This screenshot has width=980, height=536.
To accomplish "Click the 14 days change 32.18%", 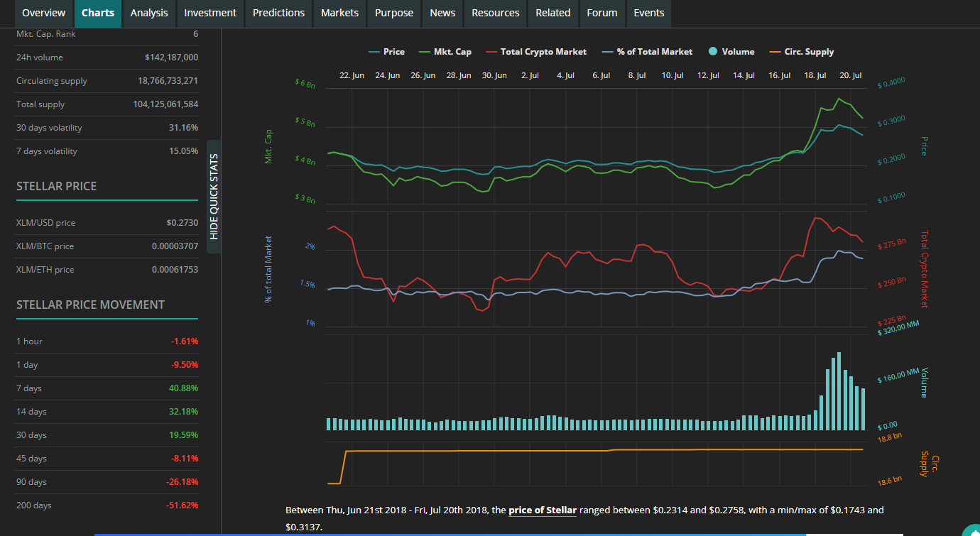I will (184, 412).
